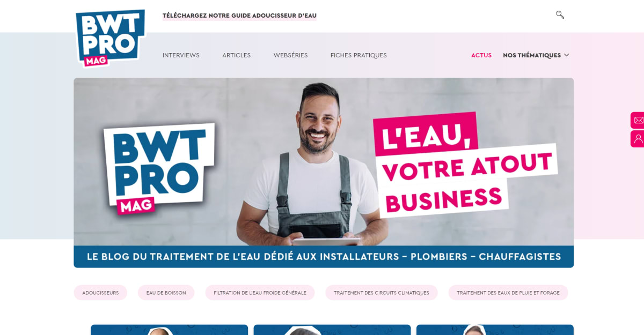Click the BWT PRO MAG header logo
Viewport: 644px width, 335px height.
click(111, 38)
